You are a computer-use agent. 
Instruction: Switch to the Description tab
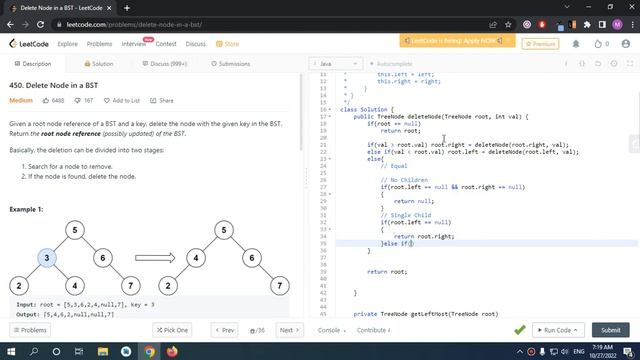(33, 64)
